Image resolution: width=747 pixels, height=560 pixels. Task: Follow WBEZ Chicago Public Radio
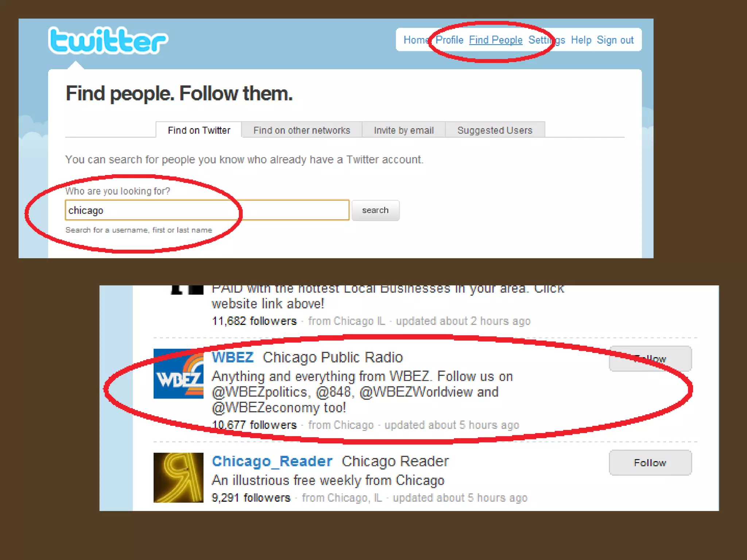click(x=650, y=359)
